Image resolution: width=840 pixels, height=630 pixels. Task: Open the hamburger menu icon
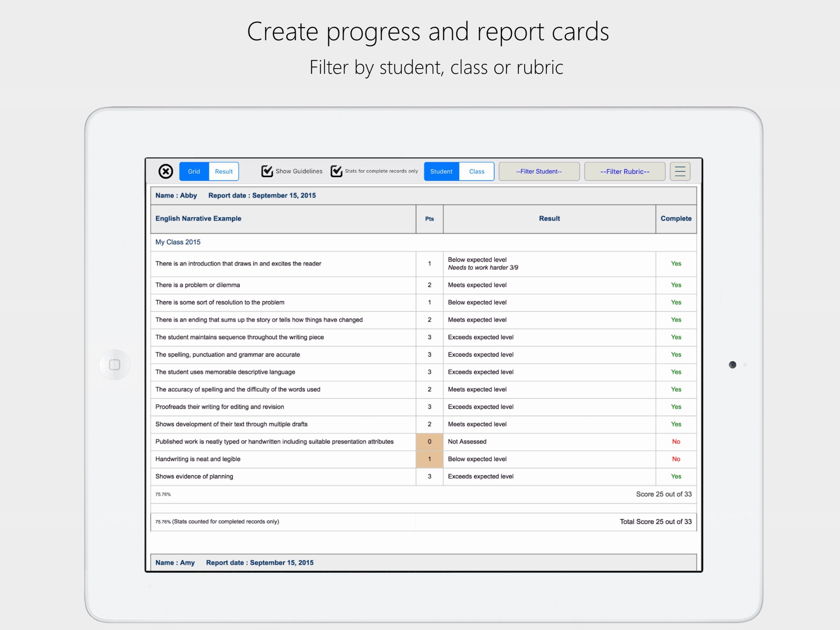(680, 171)
